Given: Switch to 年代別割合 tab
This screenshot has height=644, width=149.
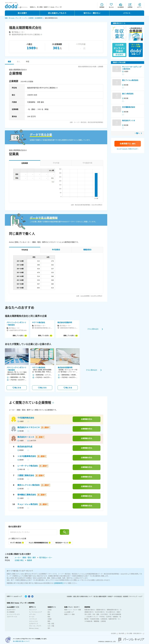Looking at the screenshot, I should tap(56, 250).
